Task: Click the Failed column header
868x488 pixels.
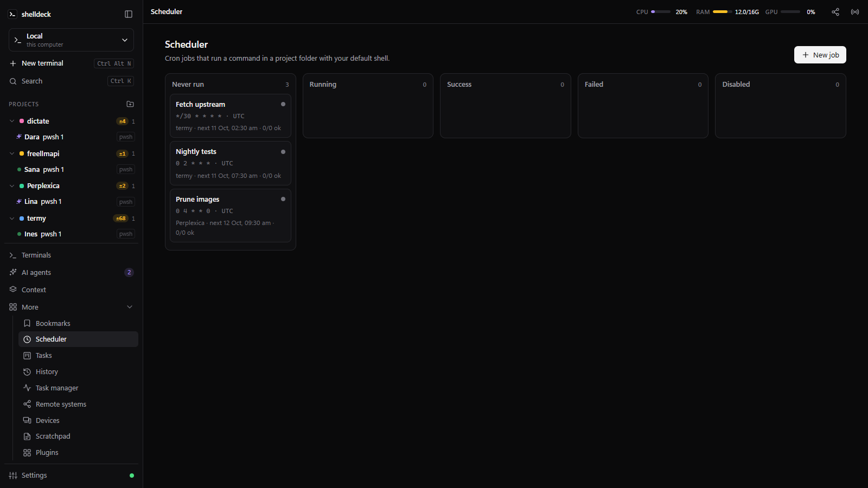Action: click(x=643, y=85)
